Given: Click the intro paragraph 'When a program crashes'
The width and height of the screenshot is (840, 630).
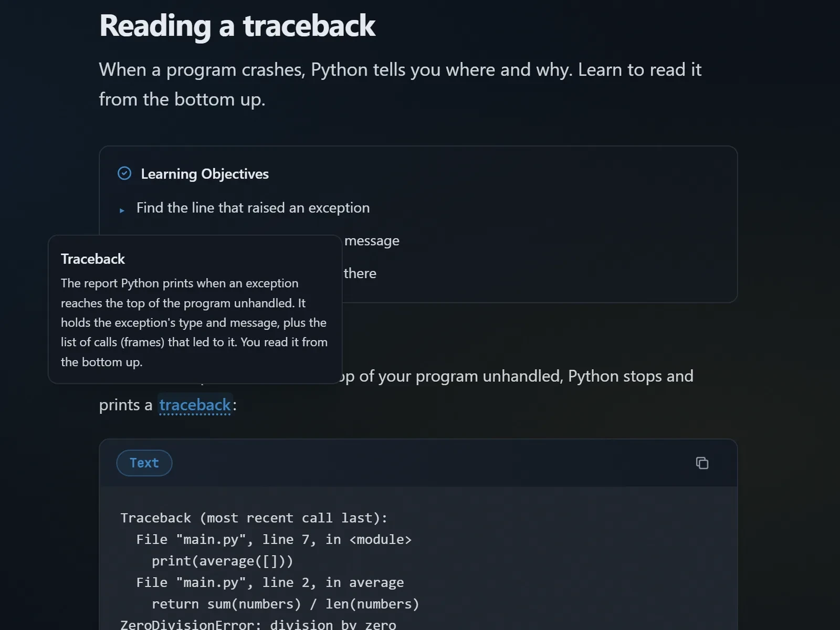Looking at the screenshot, I should click(x=400, y=85).
